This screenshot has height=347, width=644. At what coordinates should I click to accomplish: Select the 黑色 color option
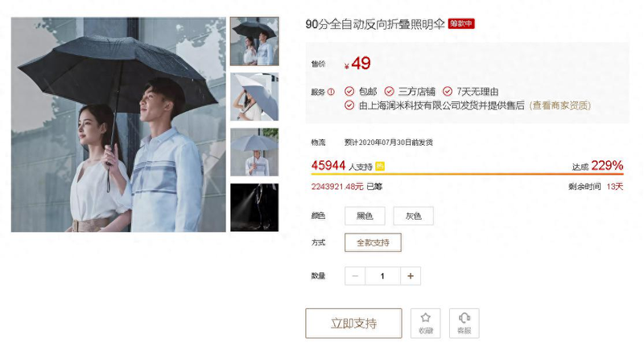click(x=365, y=216)
